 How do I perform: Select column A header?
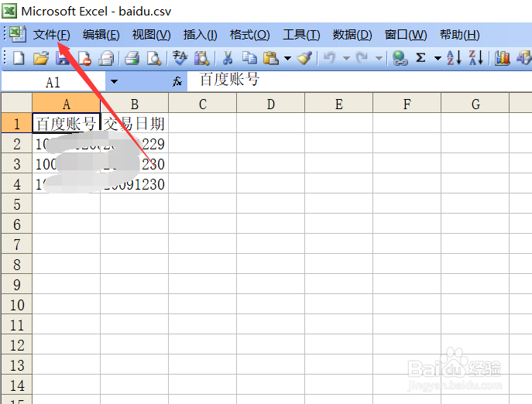tap(66, 104)
